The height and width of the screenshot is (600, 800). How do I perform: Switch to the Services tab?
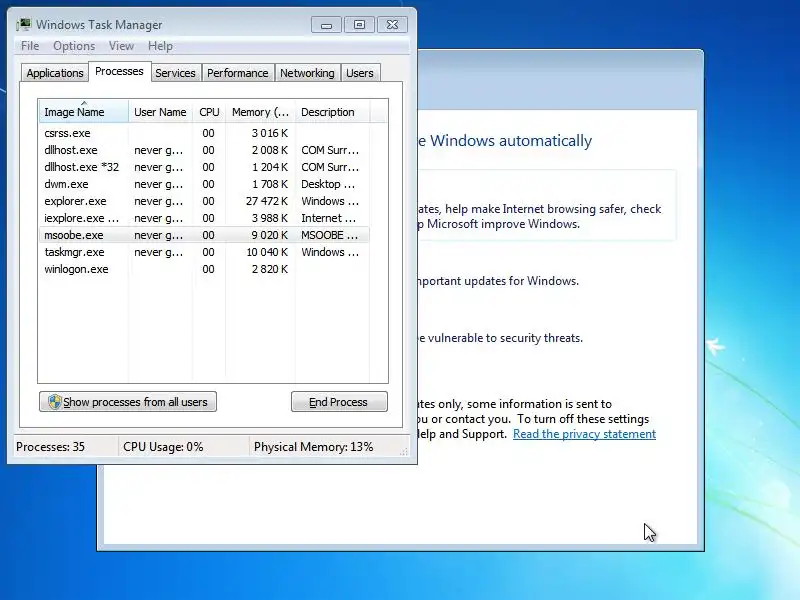click(176, 73)
